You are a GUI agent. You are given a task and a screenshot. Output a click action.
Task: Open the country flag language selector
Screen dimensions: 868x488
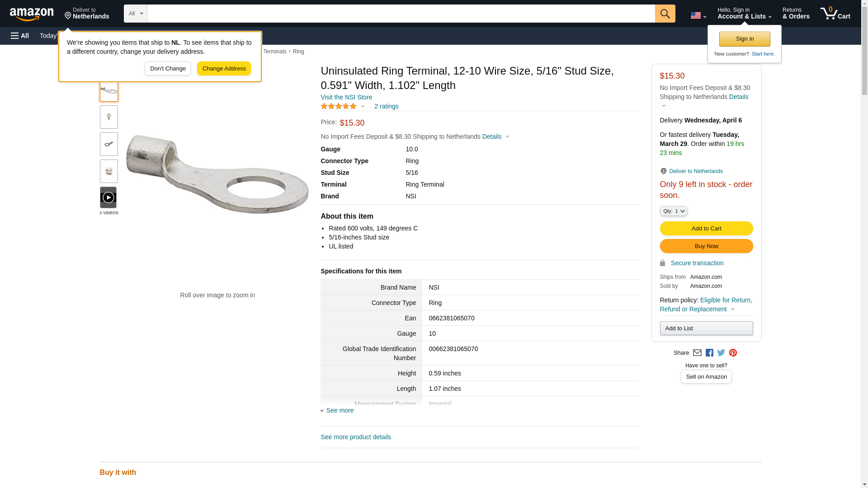(x=698, y=15)
